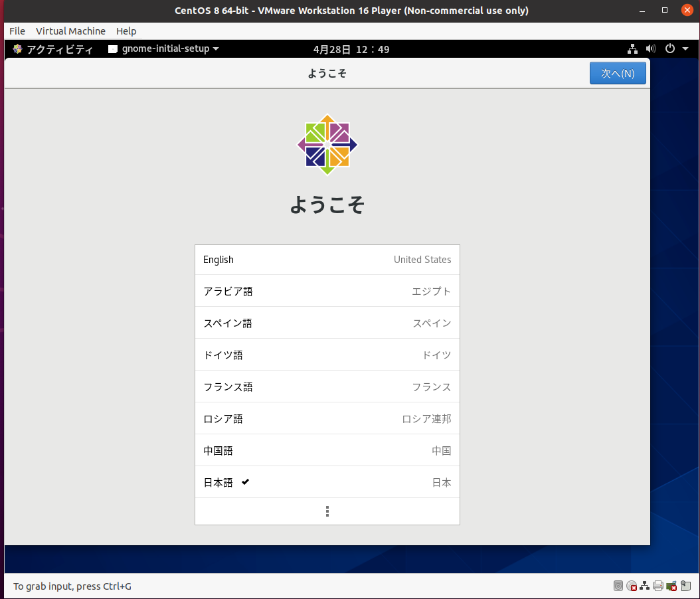
Task: Click the sound card status icon
Action: 671,586
